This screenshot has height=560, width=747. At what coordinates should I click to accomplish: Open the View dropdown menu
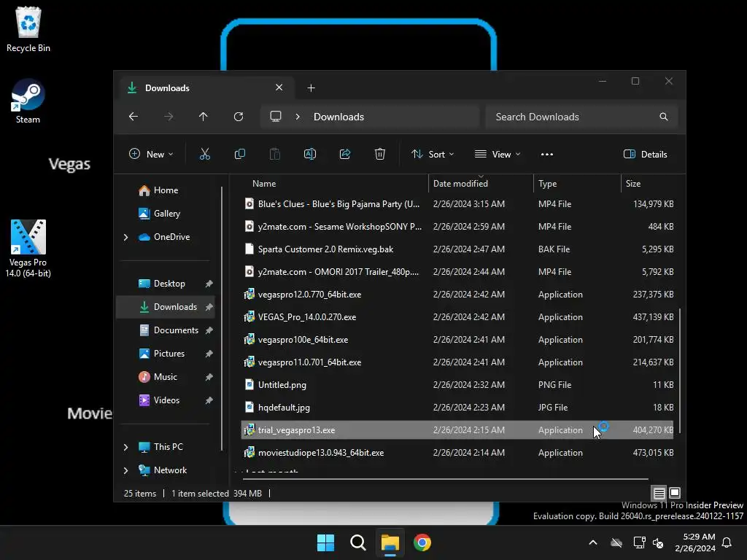point(498,155)
